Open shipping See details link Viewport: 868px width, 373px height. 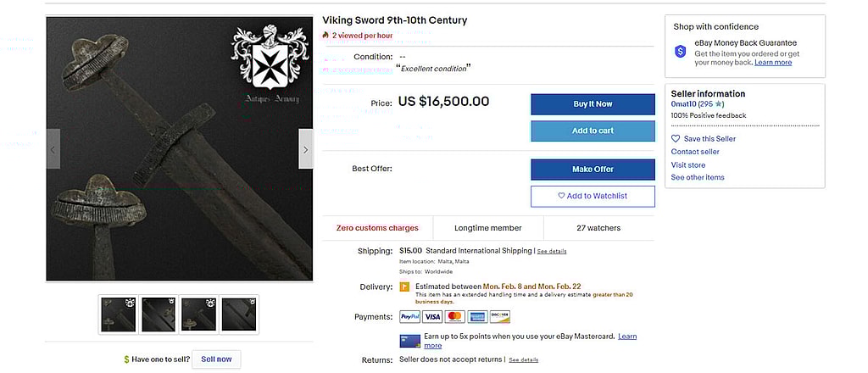(x=552, y=251)
